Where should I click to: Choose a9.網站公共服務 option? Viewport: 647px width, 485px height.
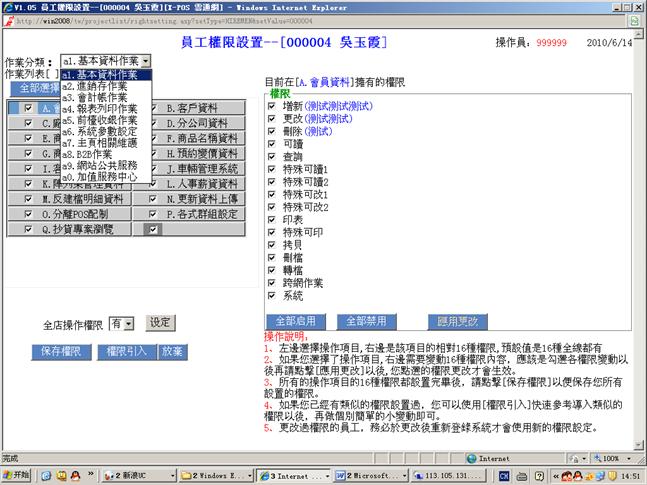[99, 166]
